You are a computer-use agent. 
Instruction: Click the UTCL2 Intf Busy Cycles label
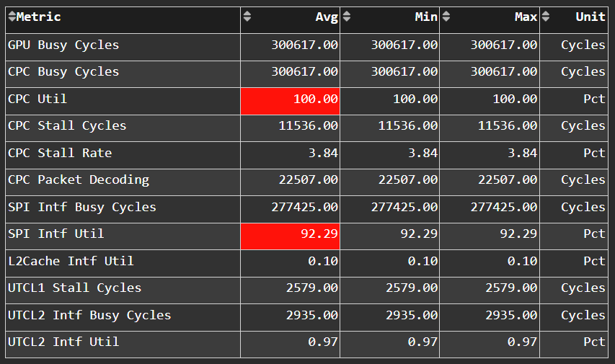89,315
